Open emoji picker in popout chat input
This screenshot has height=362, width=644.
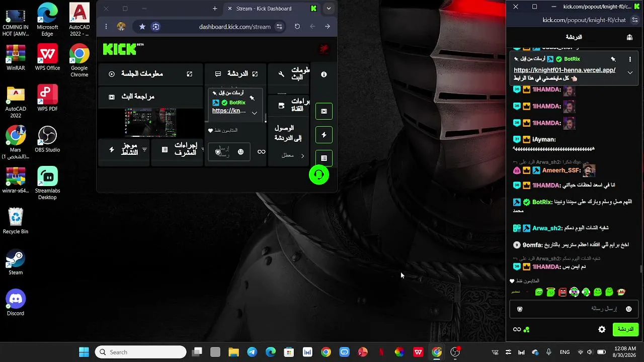coord(629,309)
